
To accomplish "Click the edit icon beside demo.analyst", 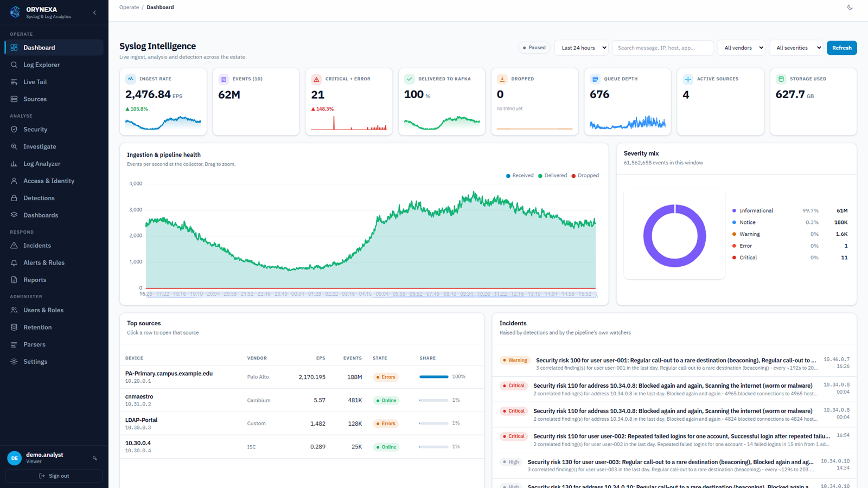I will 95,459.
